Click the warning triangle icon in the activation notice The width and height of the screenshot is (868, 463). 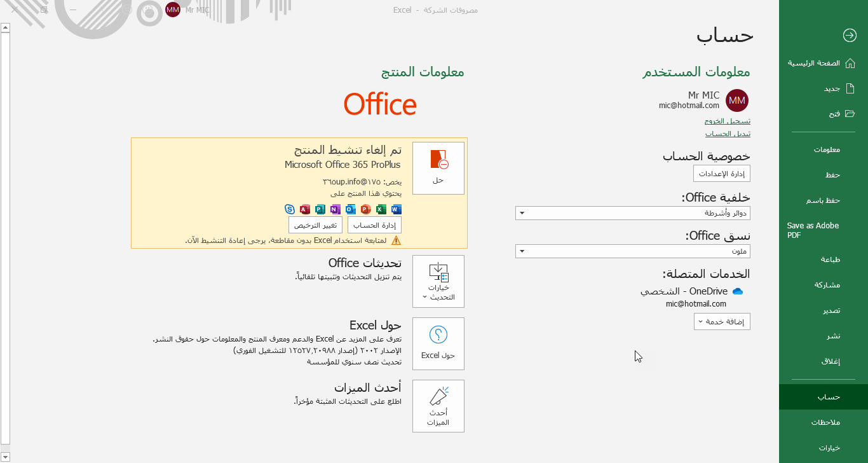(x=397, y=240)
